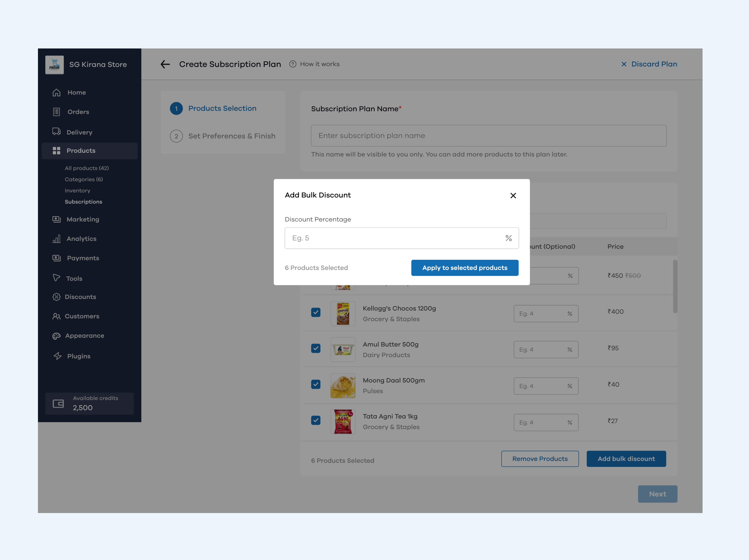Open Appearance in the sidebar

coord(85,336)
